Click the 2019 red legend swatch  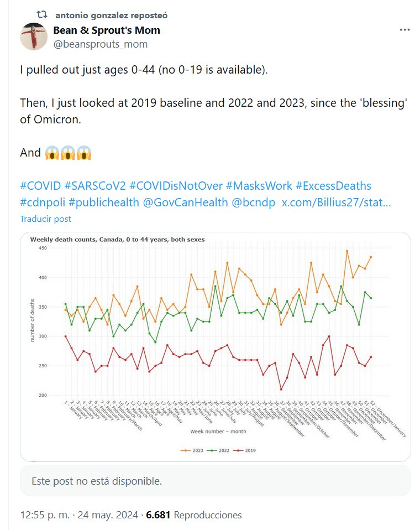point(242,450)
